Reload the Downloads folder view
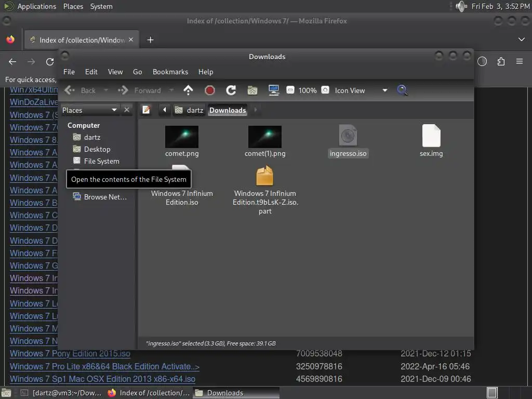Viewport: 532px width, 399px height. (x=231, y=90)
